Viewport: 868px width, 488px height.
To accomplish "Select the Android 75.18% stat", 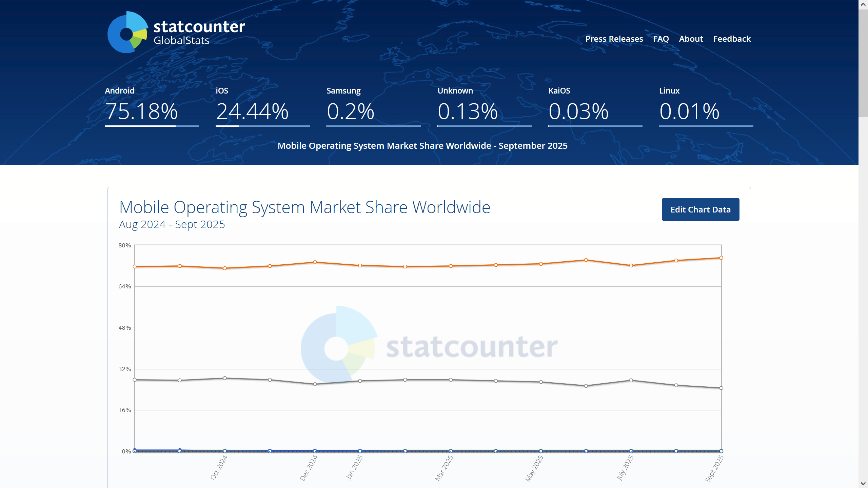I will (x=141, y=111).
